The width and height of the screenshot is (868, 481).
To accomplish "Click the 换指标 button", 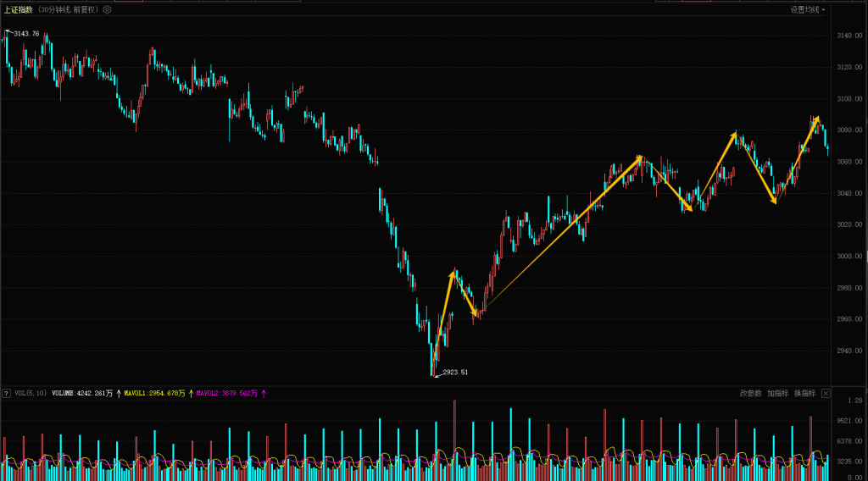I will click(x=804, y=393).
